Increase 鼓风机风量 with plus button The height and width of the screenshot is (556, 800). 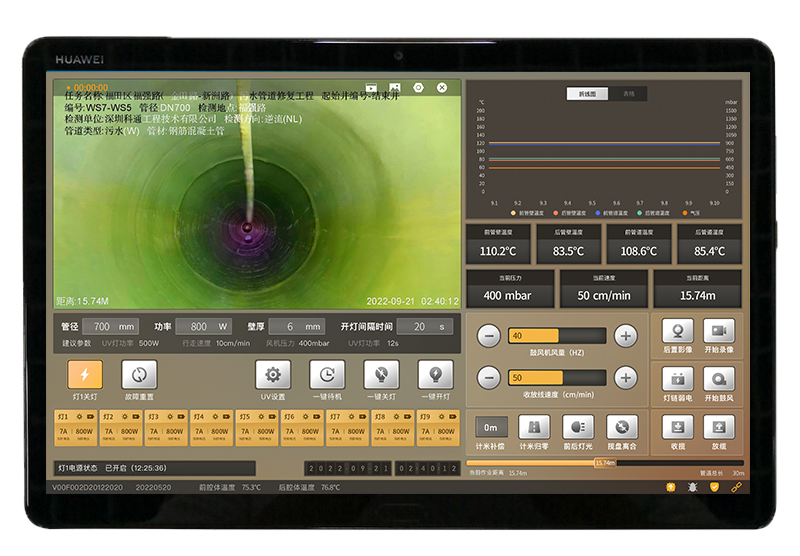coord(626,336)
